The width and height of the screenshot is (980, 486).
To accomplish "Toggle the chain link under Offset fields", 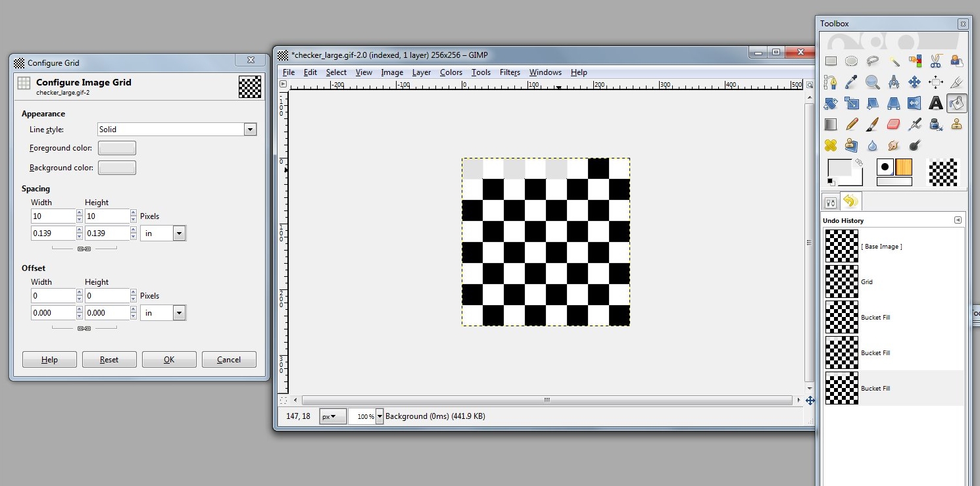I will 84,328.
